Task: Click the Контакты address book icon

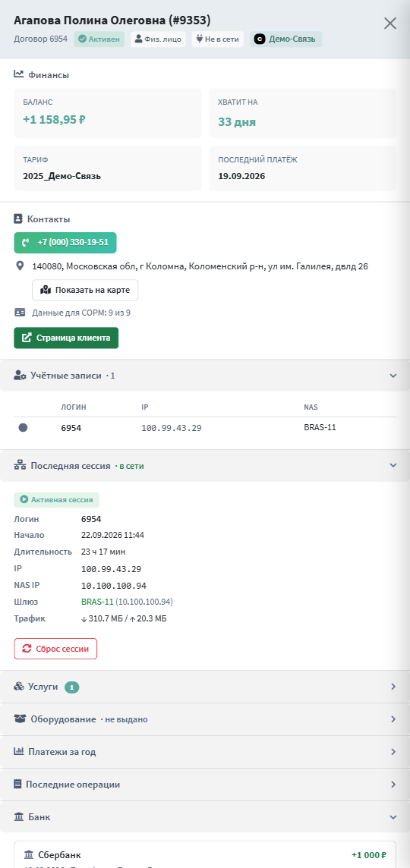Action: (x=18, y=219)
